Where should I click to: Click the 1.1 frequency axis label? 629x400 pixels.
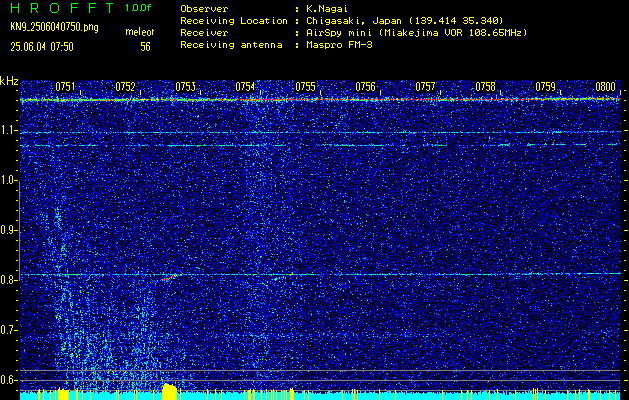[8, 131]
